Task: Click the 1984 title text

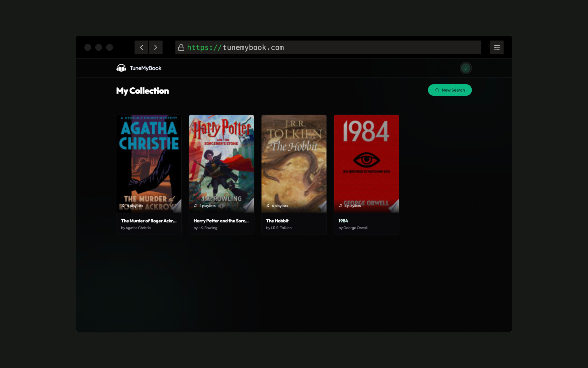Action: (343, 221)
